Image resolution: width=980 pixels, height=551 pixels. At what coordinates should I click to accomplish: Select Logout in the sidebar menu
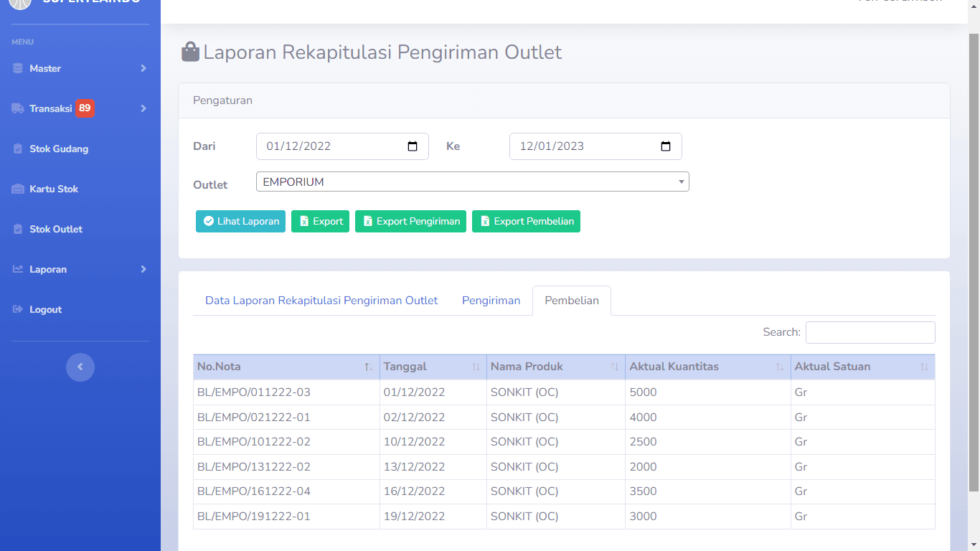click(x=45, y=309)
